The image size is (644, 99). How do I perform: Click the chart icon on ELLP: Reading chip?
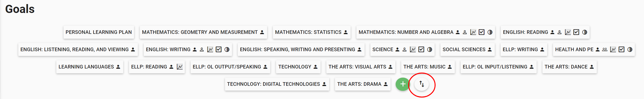(180, 67)
